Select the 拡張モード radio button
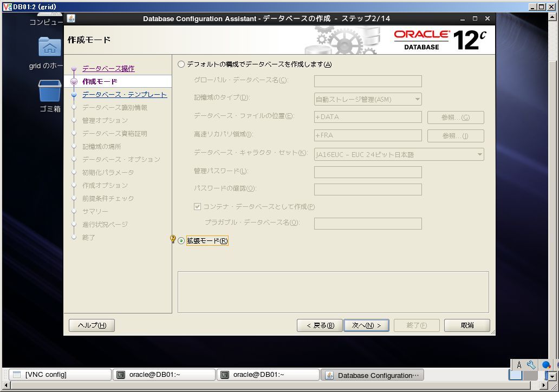 tap(181, 241)
